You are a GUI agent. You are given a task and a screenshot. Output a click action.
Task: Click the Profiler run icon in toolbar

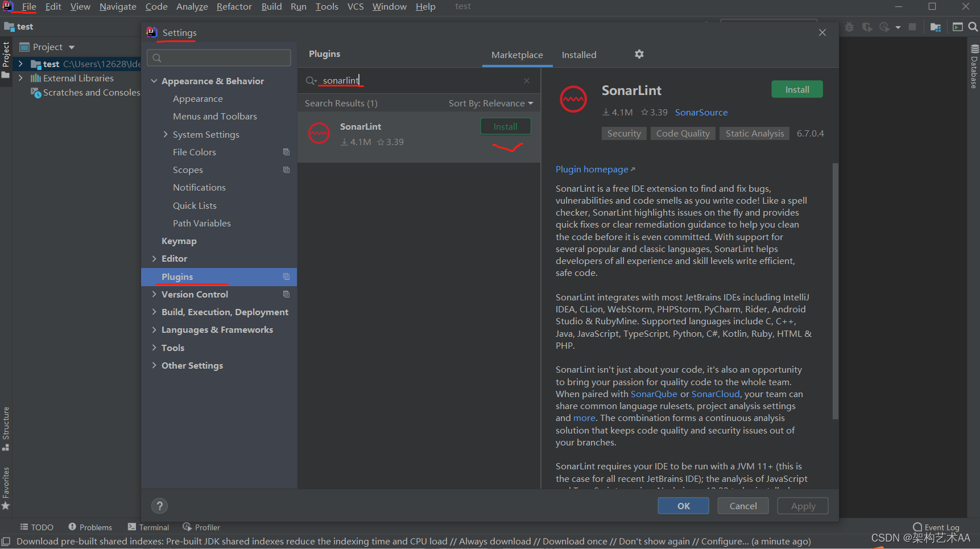point(884,27)
